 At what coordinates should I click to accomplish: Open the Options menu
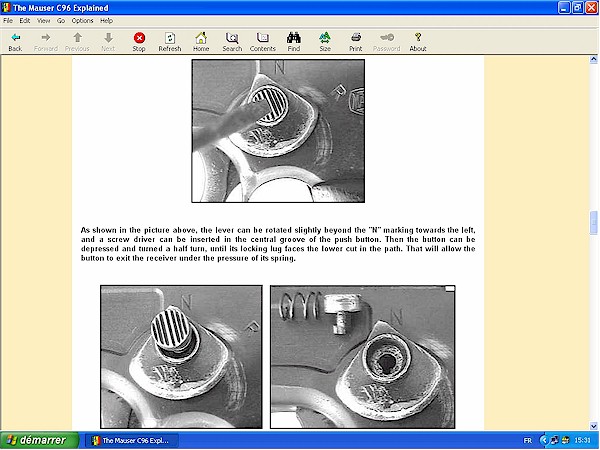click(x=82, y=21)
